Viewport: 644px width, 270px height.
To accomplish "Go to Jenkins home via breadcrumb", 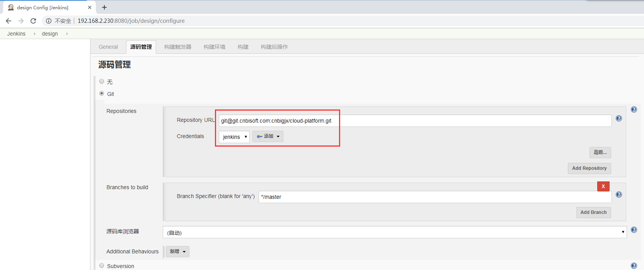I will click(x=16, y=34).
